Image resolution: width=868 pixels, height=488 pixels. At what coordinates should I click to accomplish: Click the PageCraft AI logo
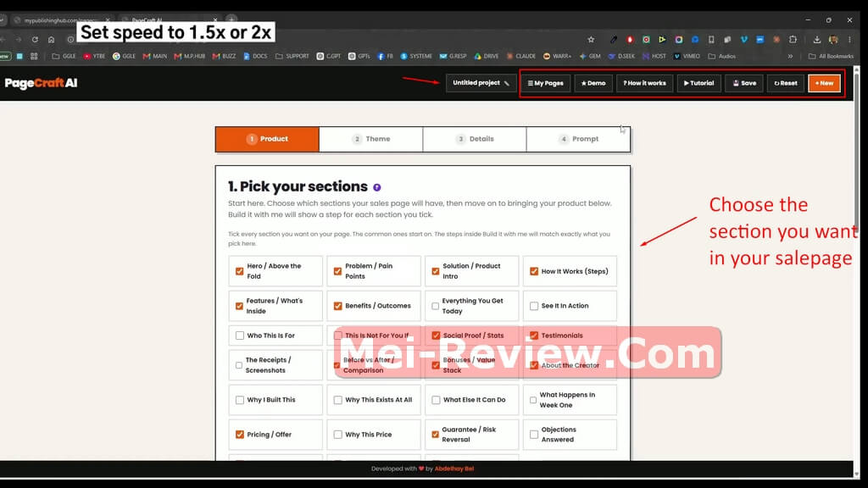[41, 83]
